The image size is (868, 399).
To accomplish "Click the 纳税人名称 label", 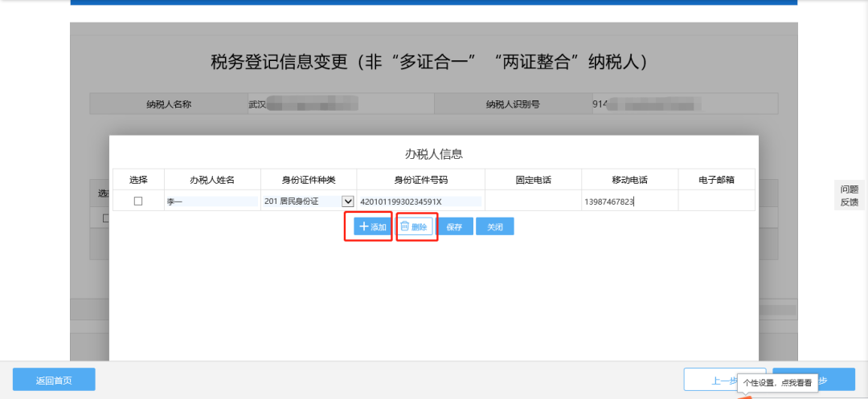I will 169,104.
